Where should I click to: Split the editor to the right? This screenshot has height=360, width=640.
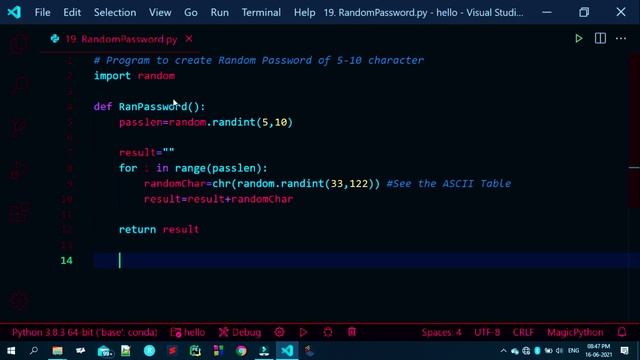tap(600, 38)
